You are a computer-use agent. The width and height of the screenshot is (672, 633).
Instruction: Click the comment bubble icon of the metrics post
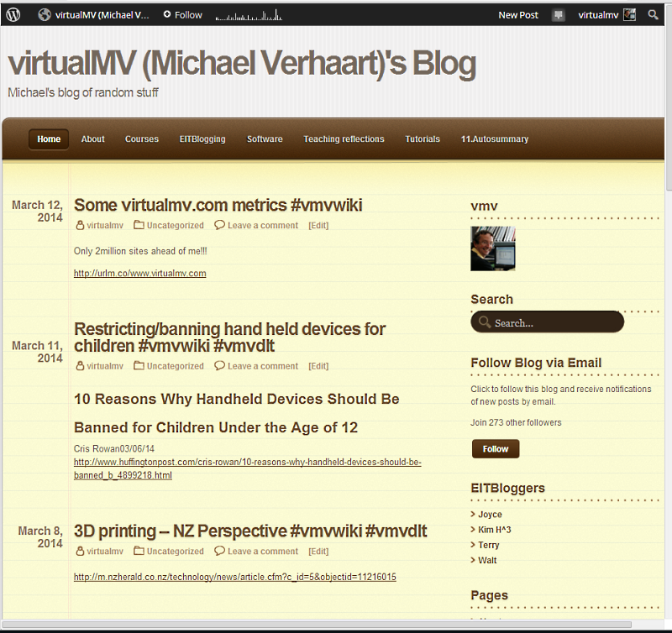[219, 224]
